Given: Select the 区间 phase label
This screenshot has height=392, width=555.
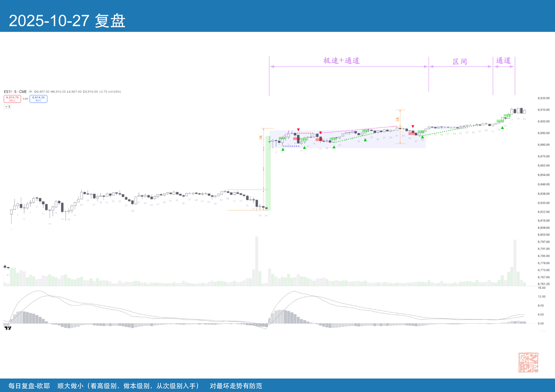Looking at the screenshot, I should (x=460, y=62).
